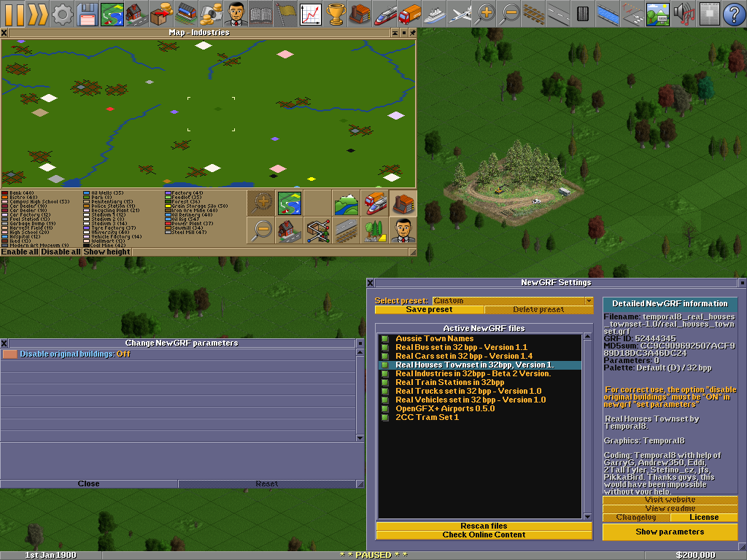Open the industry factory icon in top toolbar
The width and height of the screenshot is (747, 560).
(x=360, y=13)
